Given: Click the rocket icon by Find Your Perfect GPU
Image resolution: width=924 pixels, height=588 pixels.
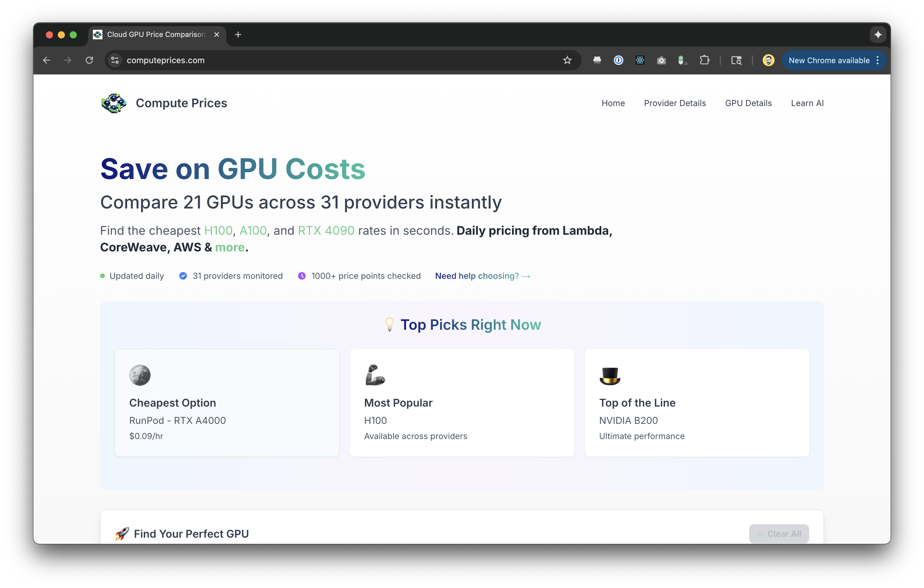Looking at the screenshot, I should click(122, 533).
